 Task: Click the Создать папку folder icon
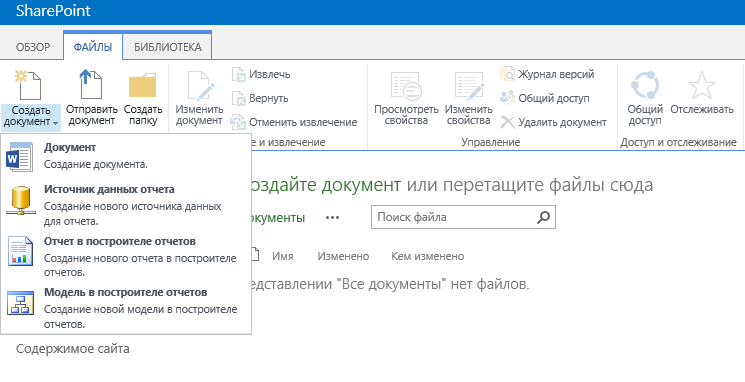pos(143,86)
